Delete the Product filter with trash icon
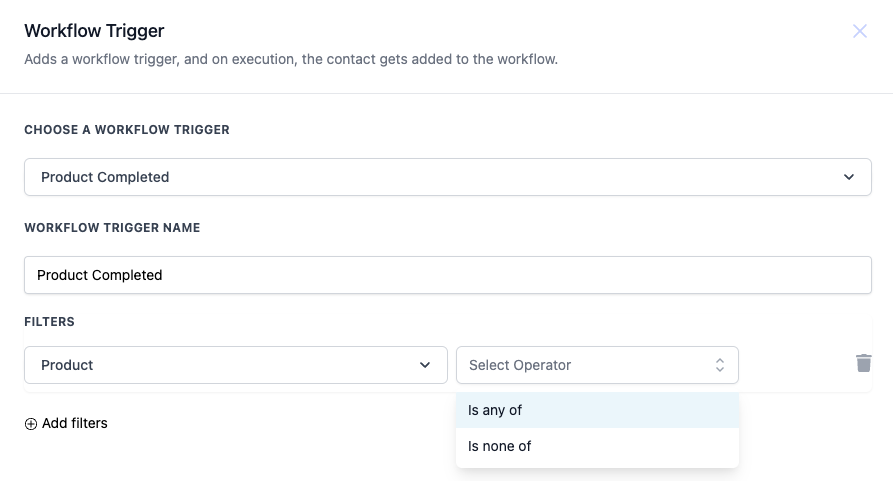Image resolution: width=893 pixels, height=481 pixels. click(x=864, y=363)
